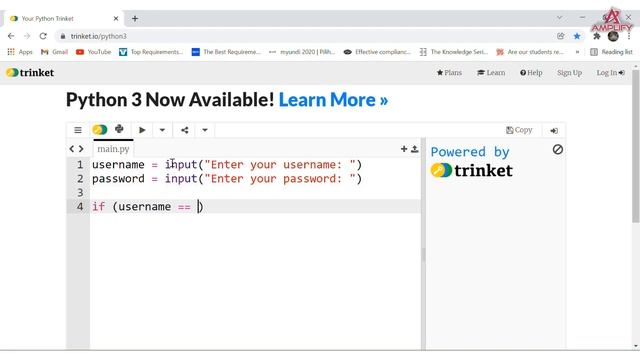Reload the trinket page
The height and width of the screenshot is (360, 640).
pos(43,36)
